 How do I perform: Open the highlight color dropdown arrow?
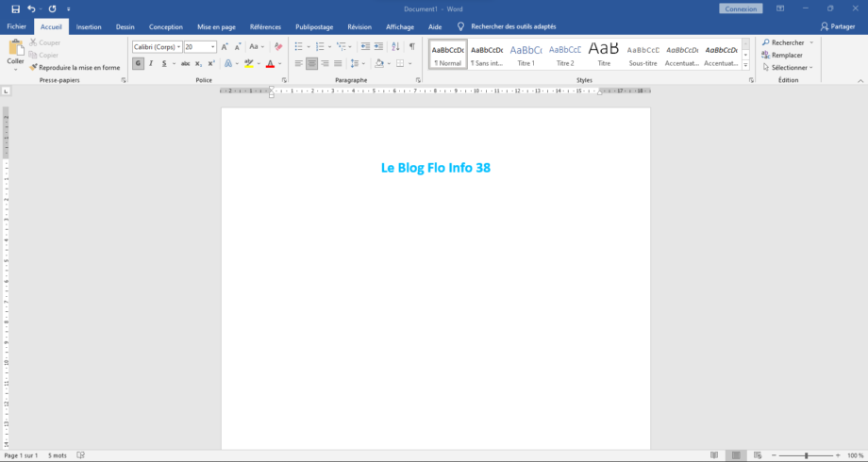pos(259,63)
